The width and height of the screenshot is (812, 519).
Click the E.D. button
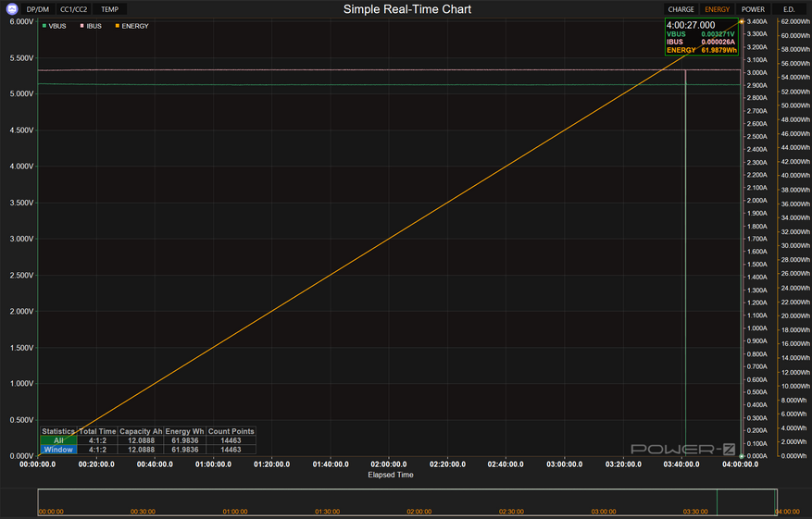pos(789,9)
